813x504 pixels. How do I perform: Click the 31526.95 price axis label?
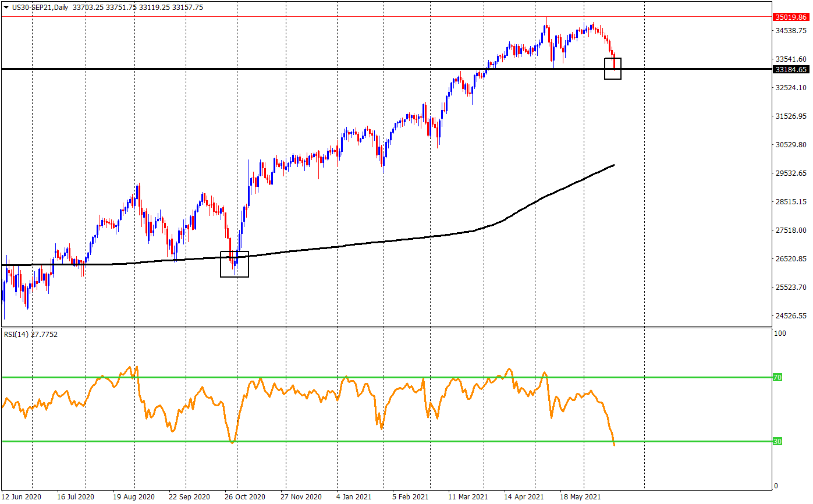pyautogui.click(x=791, y=116)
